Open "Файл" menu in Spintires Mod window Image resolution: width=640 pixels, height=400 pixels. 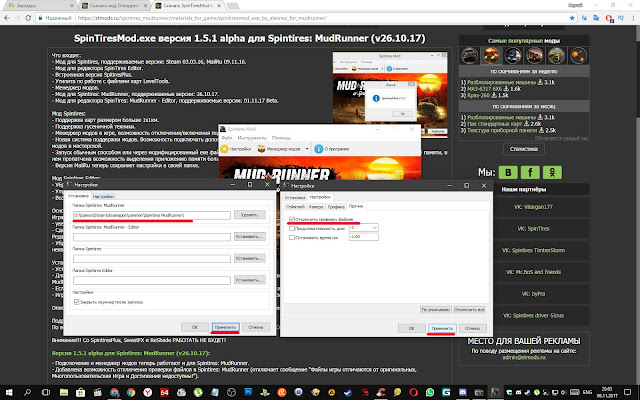click(227, 138)
